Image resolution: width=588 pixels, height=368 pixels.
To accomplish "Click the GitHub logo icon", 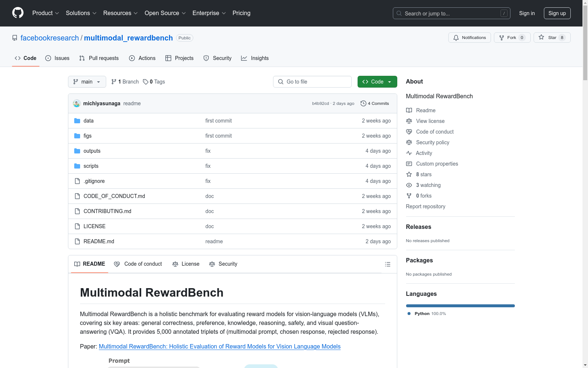I will [x=18, y=13].
